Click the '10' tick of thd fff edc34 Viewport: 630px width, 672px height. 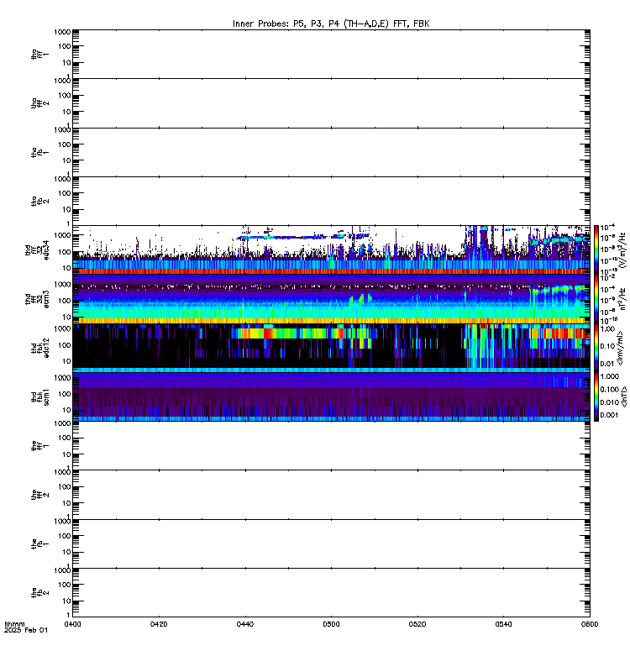(67, 268)
